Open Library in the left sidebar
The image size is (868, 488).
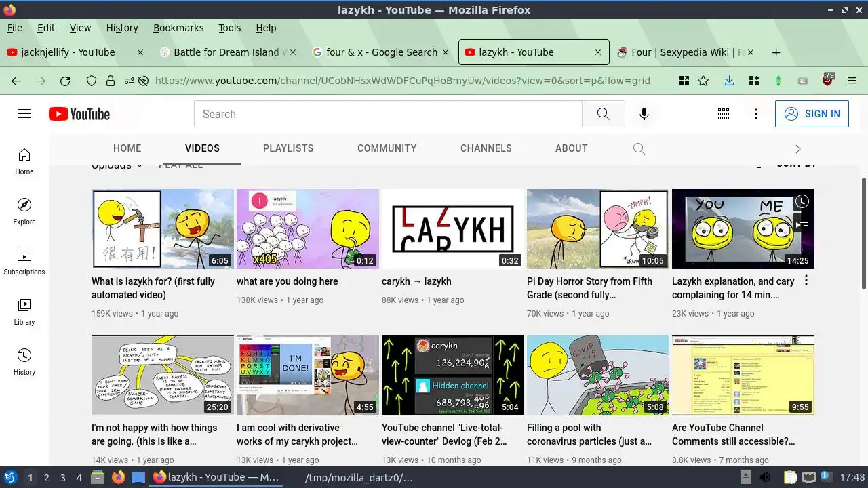click(24, 312)
